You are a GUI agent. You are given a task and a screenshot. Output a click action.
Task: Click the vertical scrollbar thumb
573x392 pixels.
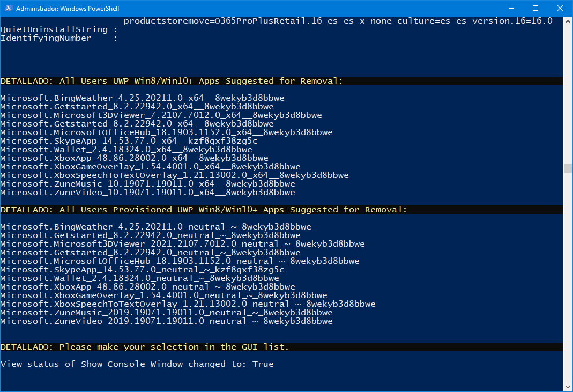point(568,168)
